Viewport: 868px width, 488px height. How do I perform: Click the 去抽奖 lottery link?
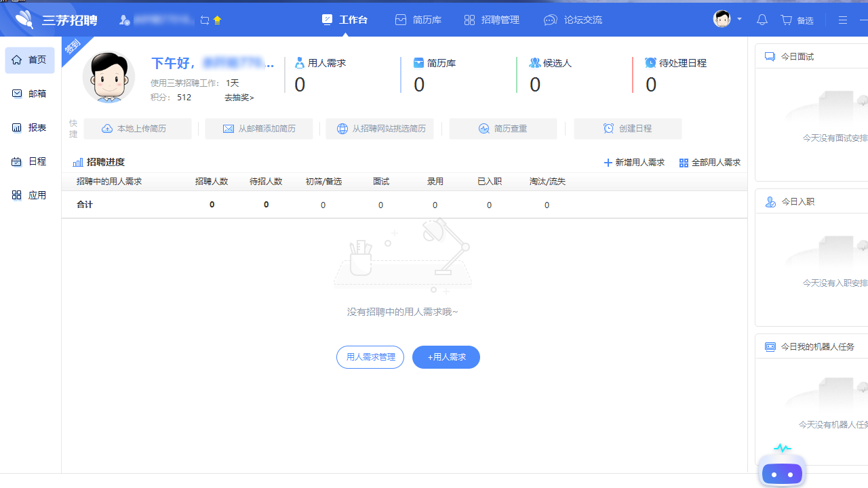(238, 98)
